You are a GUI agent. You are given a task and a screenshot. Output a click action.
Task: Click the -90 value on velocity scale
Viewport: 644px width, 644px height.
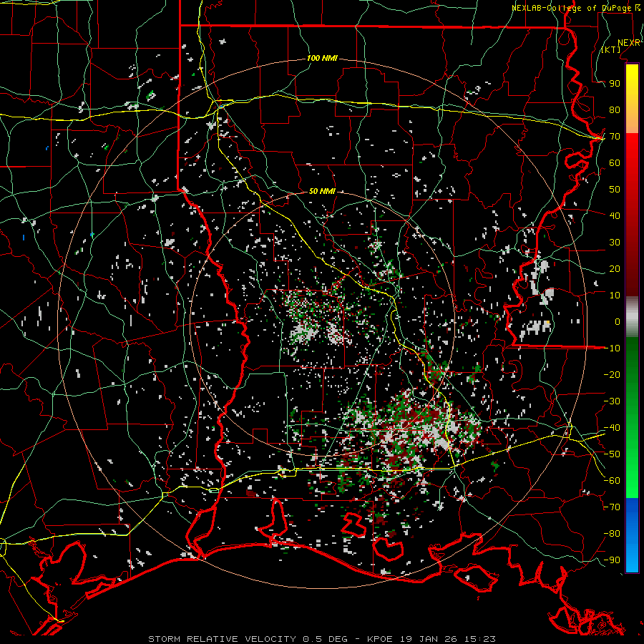pos(612,560)
